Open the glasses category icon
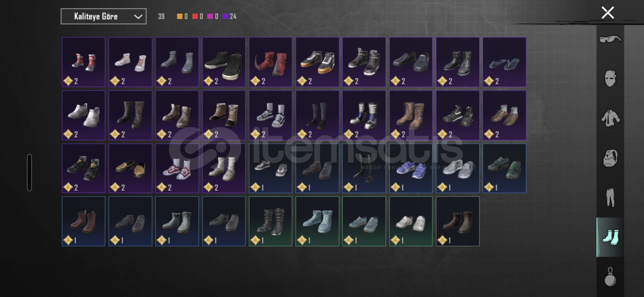644x297 pixels. point(610,39)
